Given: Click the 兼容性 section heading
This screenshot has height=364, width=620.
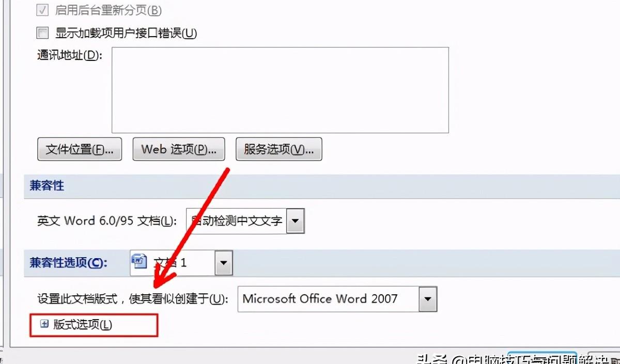Looking at the screenshot, I should pyautogui.click(x=47, y=185).
